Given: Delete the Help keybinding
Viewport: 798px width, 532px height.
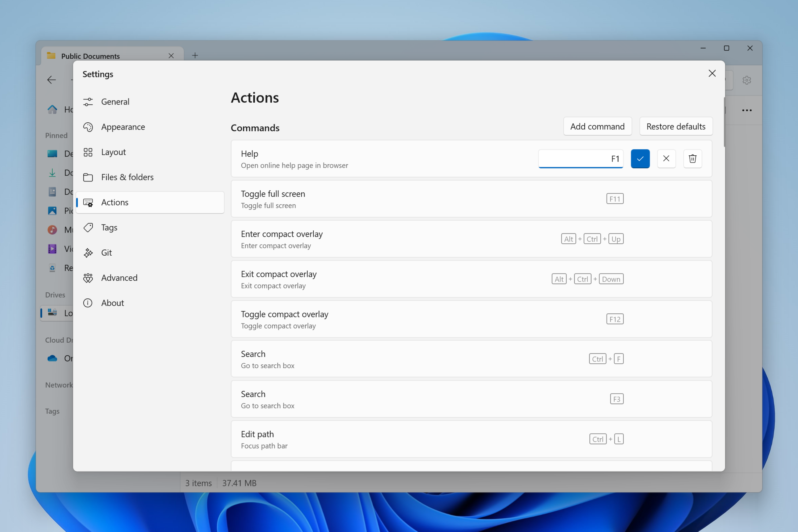Looking at the screenshot, I should point(692,159).
